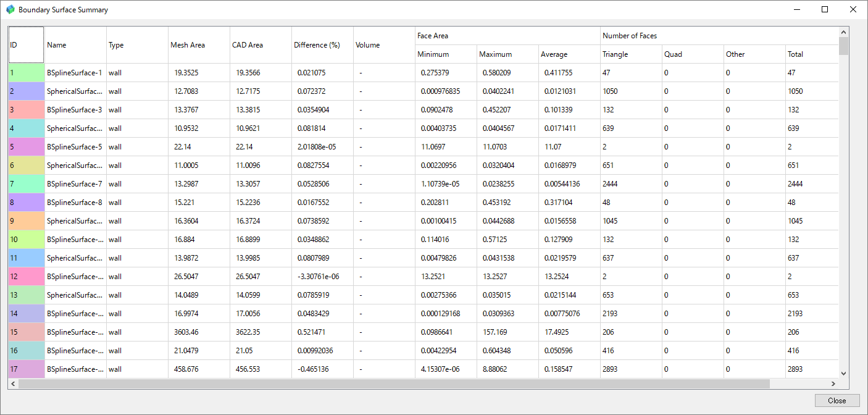Click the difference value 0.521471

(312, 332)
